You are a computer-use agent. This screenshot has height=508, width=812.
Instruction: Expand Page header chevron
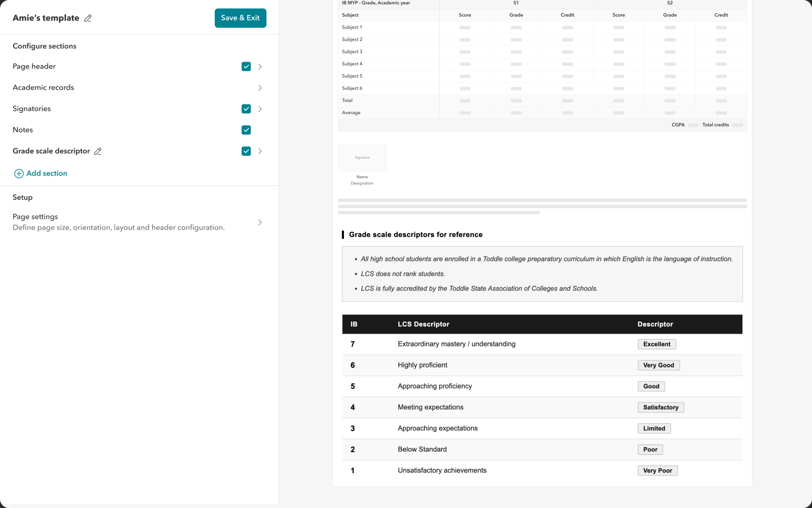tap(260, 67)
